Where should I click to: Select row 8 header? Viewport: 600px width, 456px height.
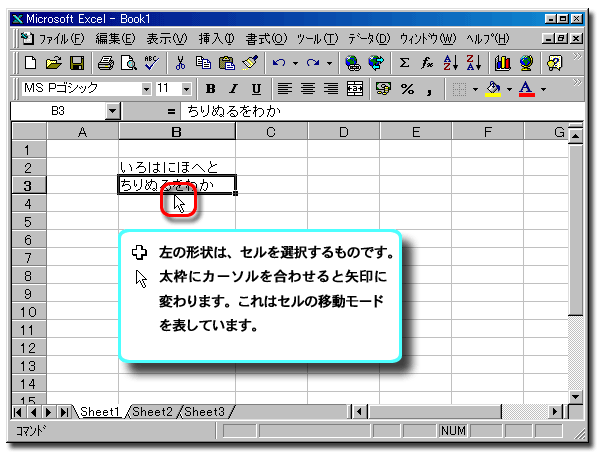[x=29, y=276]
